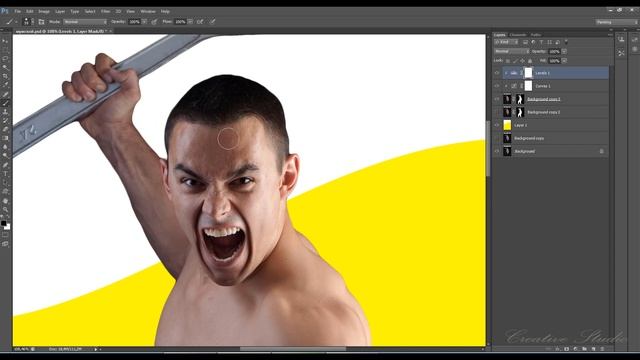Toggle pressure for size icon
This screenshot has width=640, height=360.
pos(213,22)
